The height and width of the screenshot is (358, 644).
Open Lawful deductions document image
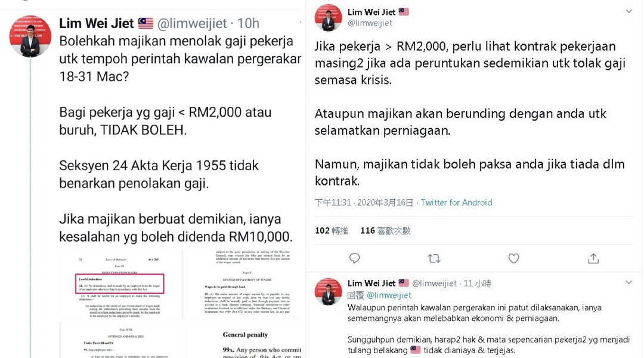(121, 285)
